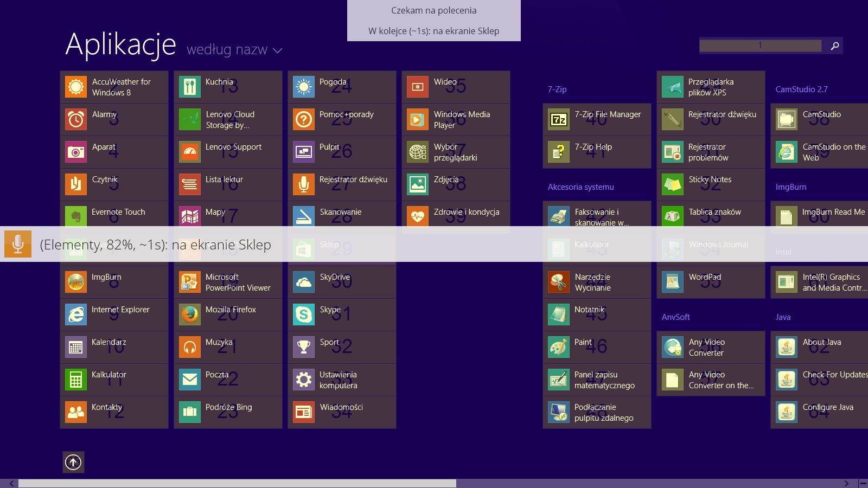Open the Kalendarz calendar icon
This screenshot has height=488, width=868.
tap(76, 347)
